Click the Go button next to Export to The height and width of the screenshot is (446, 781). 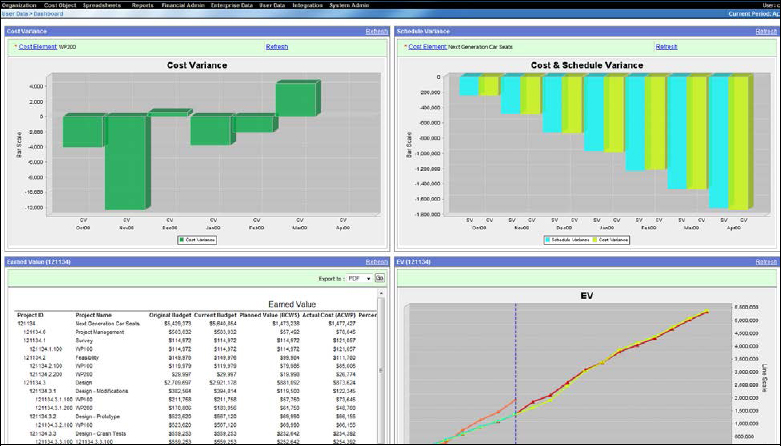[380, 279]
